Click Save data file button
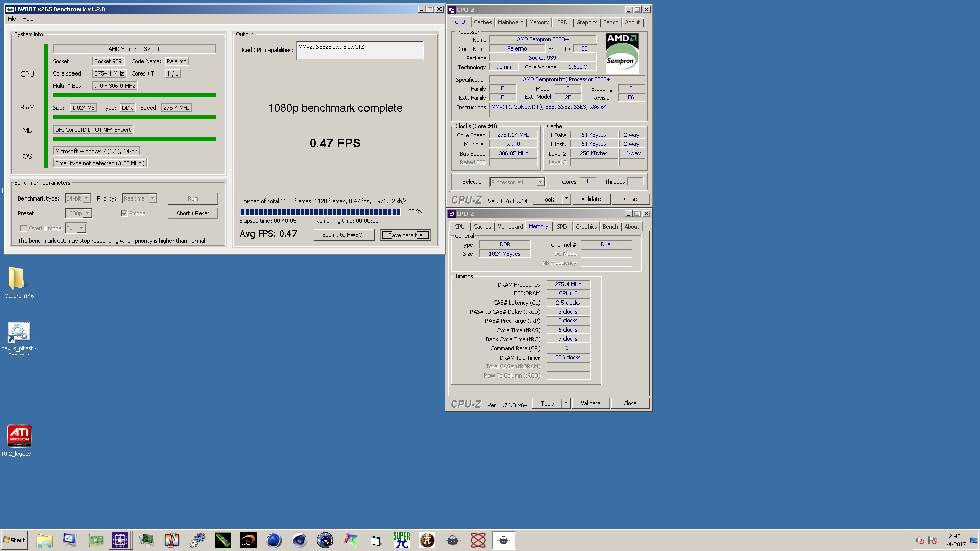 pyautogui.click(x=405, y=235)
